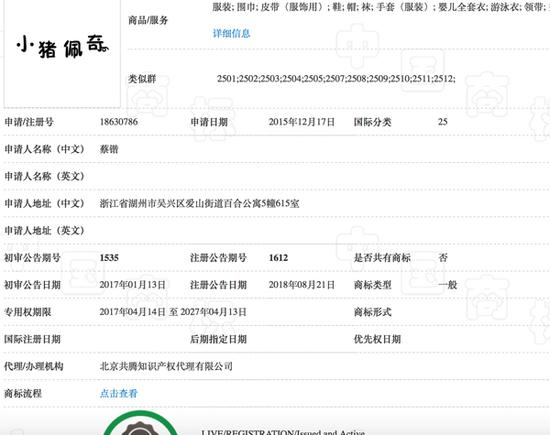The width and height of the screenshot is (550, 435).
Task: Select the 国际分类 value 25
Action: [443, 122]
